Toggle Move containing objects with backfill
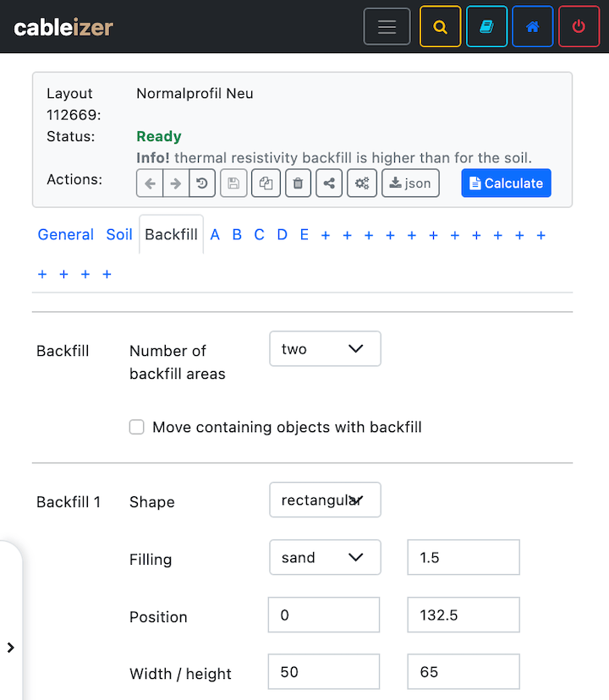This screenshot has height=700, width=609. pyautogui.click(x=137, y=427)
